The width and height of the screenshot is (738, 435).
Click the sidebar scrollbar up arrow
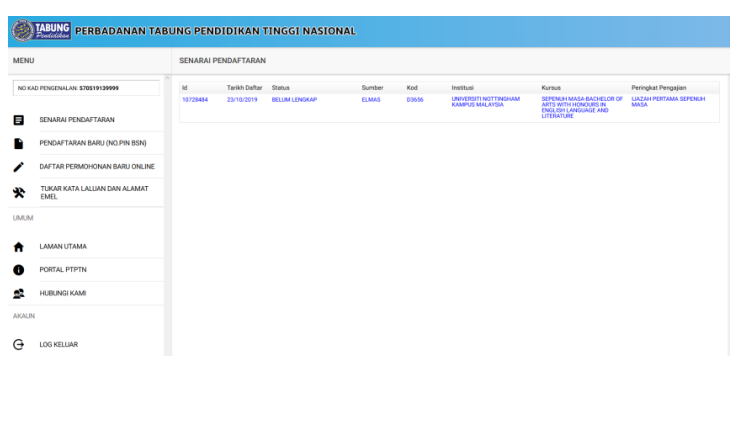tap(167, 78)
